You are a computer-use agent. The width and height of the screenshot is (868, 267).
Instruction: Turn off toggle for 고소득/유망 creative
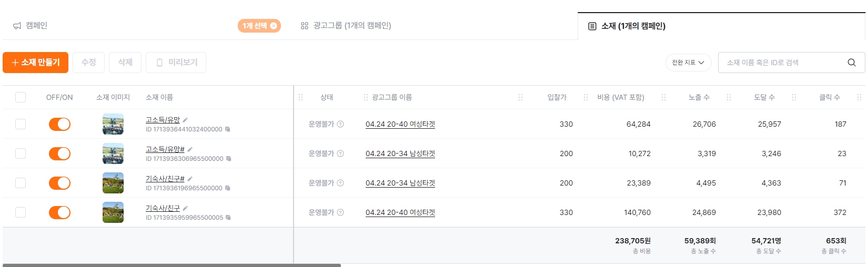pos(59,124)
